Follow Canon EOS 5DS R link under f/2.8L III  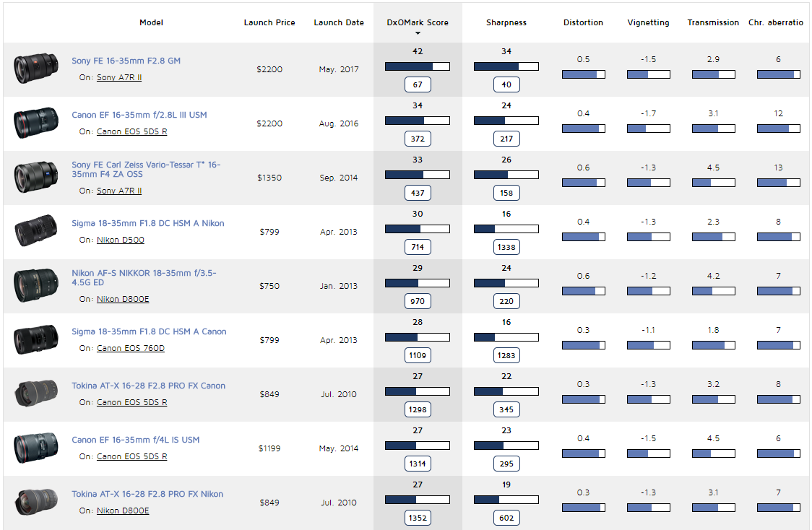tap(132, 131)
